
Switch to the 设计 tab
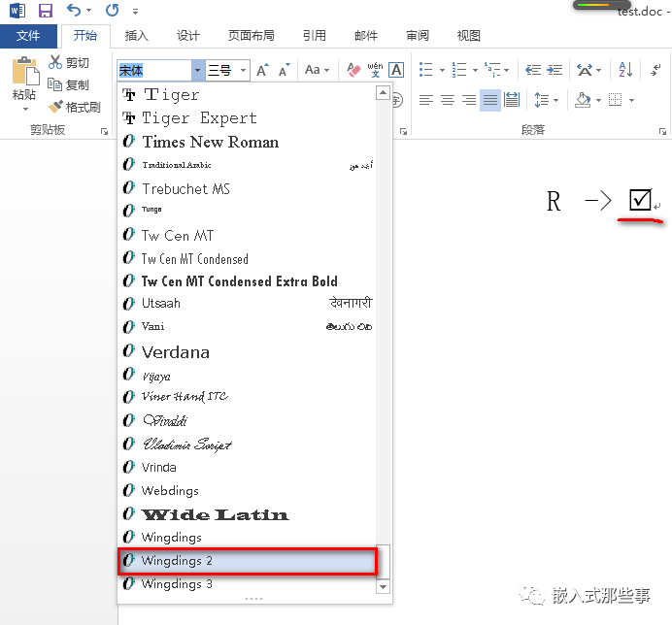click(x=188, y=36)
